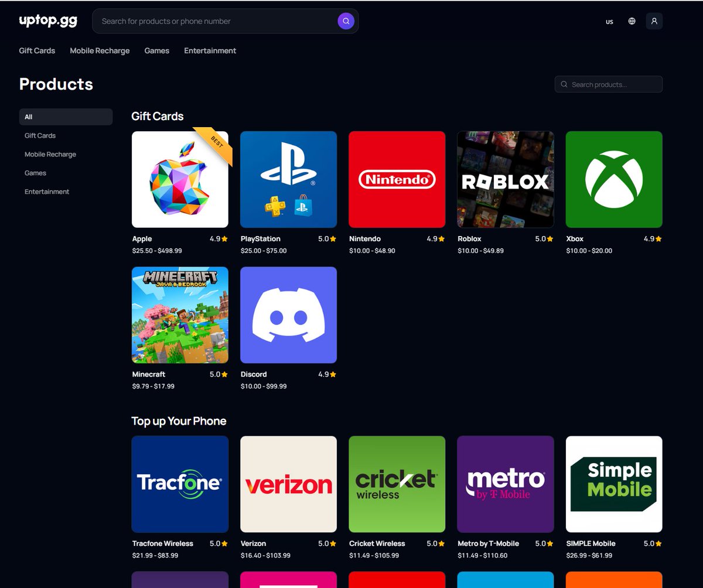Focus the Search products filter field

[609, 84]
